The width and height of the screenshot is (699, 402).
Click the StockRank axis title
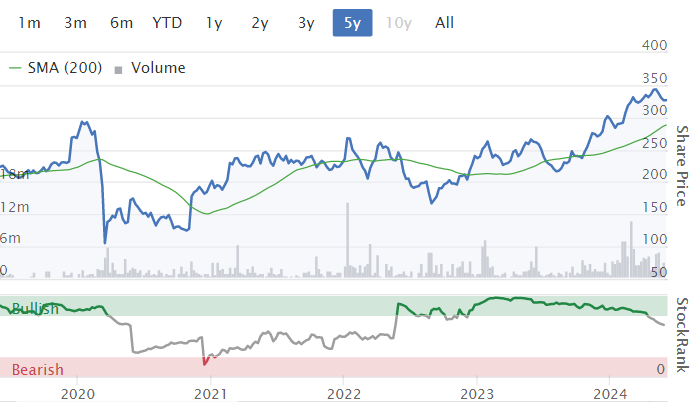(683, 335)
